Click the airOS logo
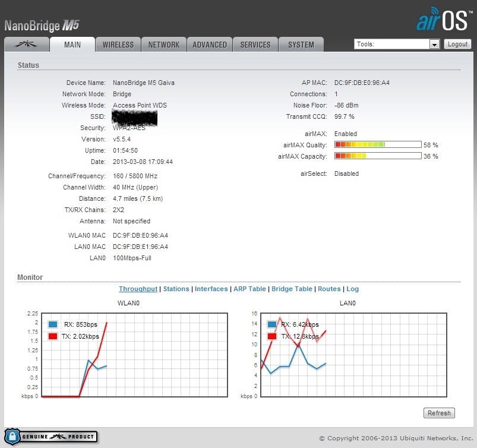The image size is (477, 448). click(444, 19)
